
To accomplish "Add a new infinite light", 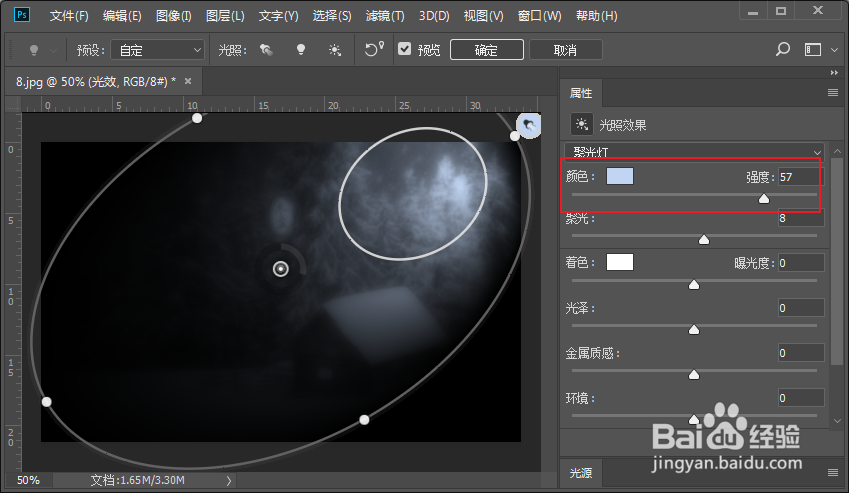I will pyautogui.click(x=335, y=50).
